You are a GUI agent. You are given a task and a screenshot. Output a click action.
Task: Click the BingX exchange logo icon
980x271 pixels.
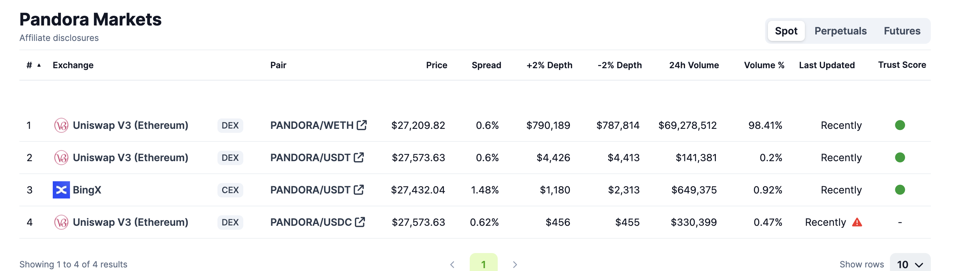61,190
